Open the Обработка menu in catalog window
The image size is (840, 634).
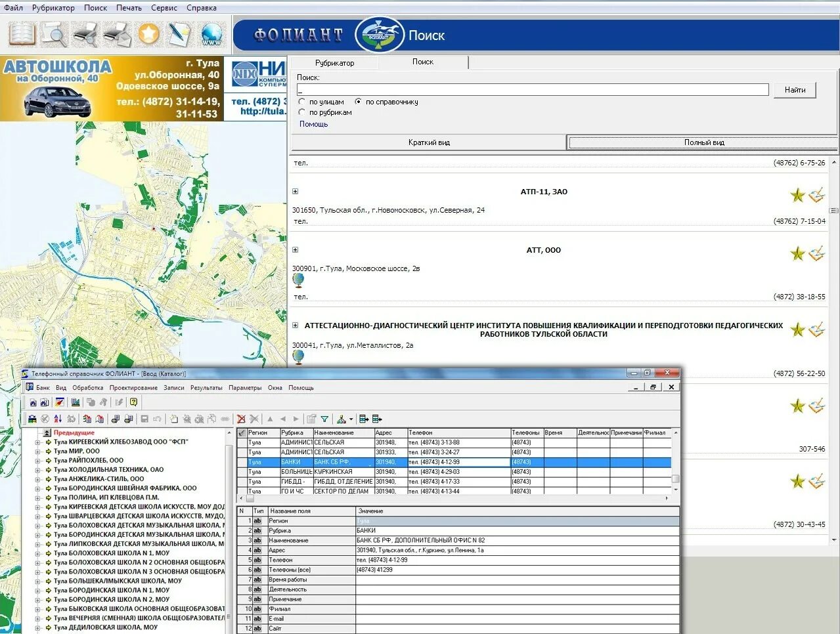(x=87, y=388)
